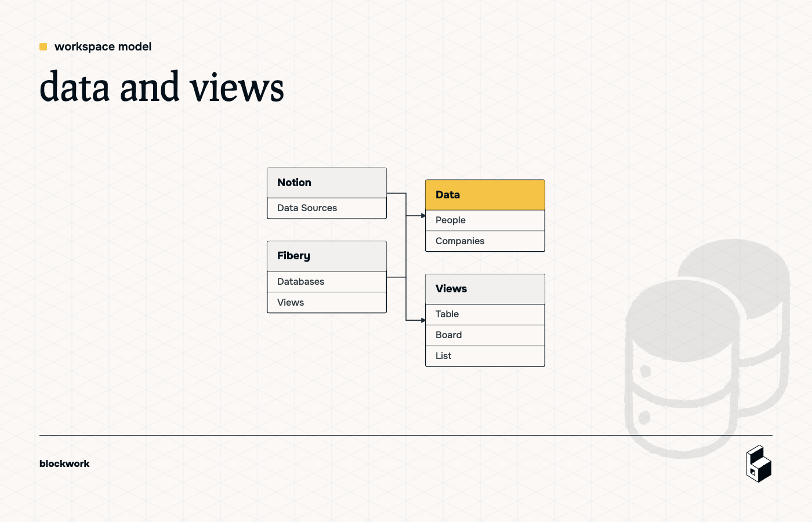The width and height of the screenshot is (812, 522).
Task: Click the Companies row in Data
Action: [485, 241]
